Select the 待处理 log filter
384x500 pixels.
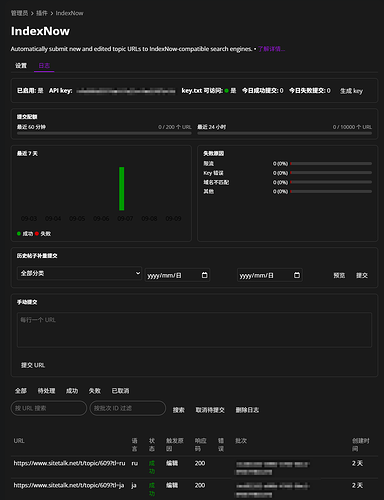[x=46, y=391]
